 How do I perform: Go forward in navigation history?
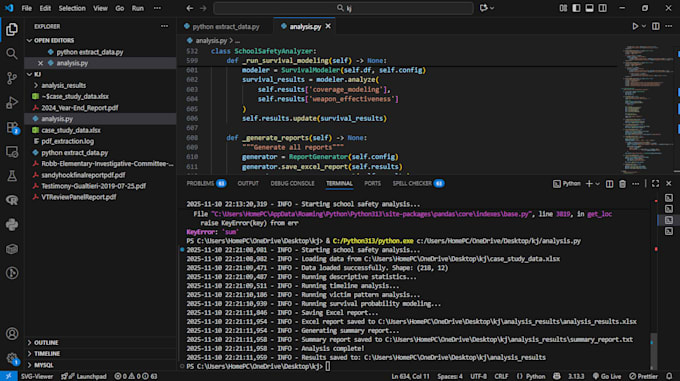pyautogui.click(x=203, y=8)
